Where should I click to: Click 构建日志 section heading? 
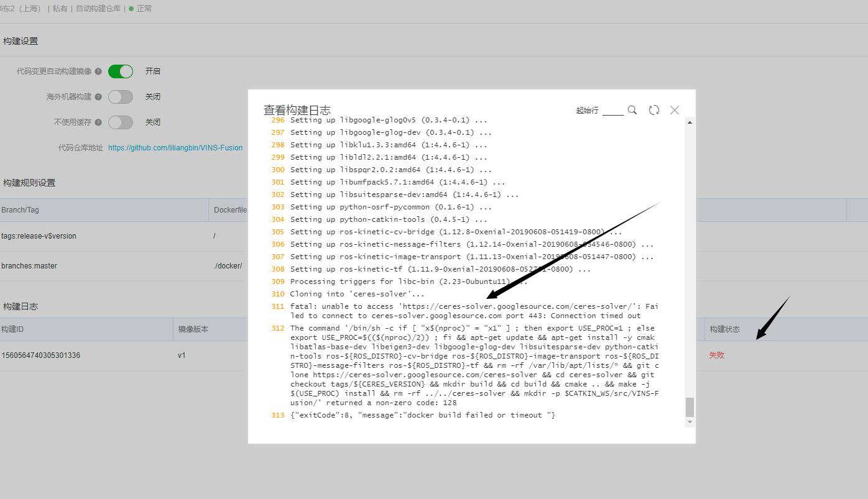21,306
